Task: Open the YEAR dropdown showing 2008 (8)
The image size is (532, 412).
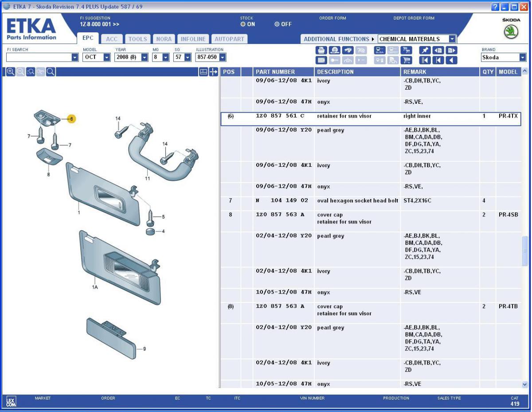Action: 144,57
